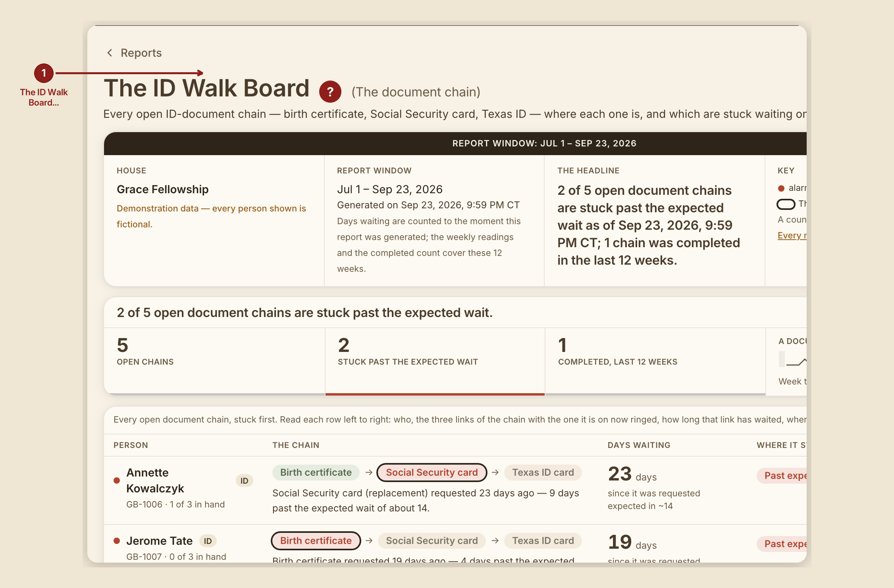
Task: Select the Completed, Last 12 Weeks tile
Action: [655, 361]
